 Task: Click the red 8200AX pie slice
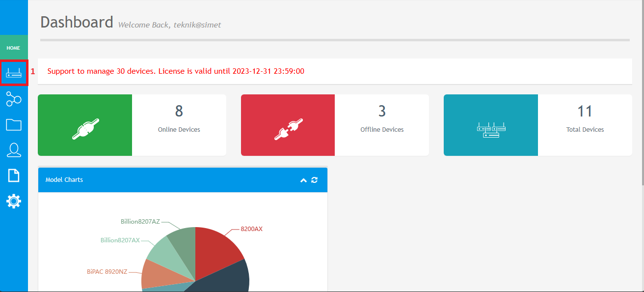[216, 251]
